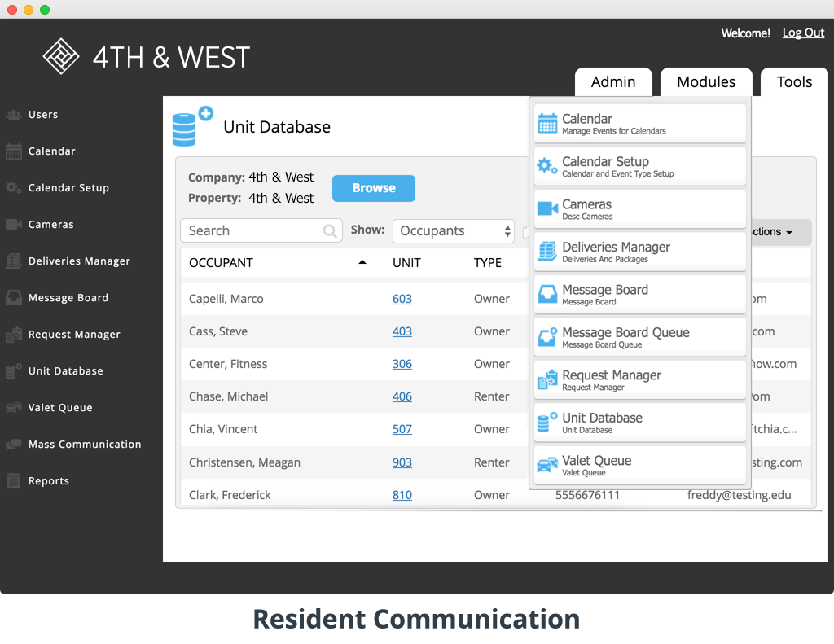
Task: Open Deliveries Manager icon in sidebar
Action: pos(14,261)
